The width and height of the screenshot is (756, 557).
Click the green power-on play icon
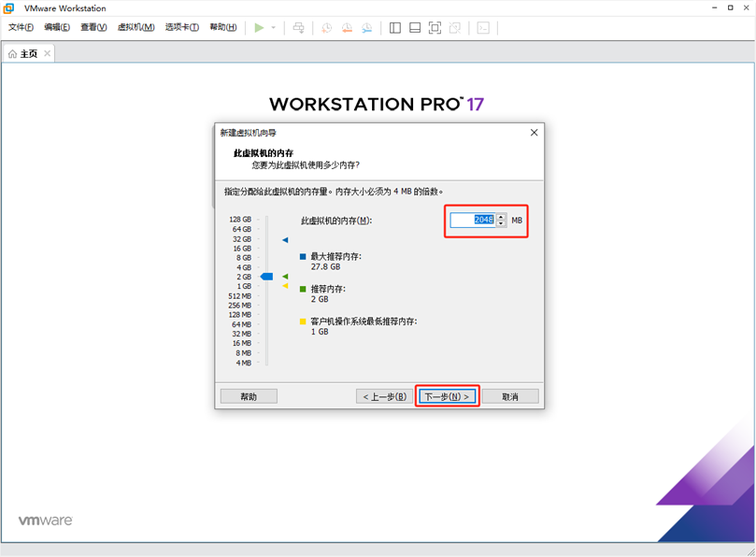(259, 27)
